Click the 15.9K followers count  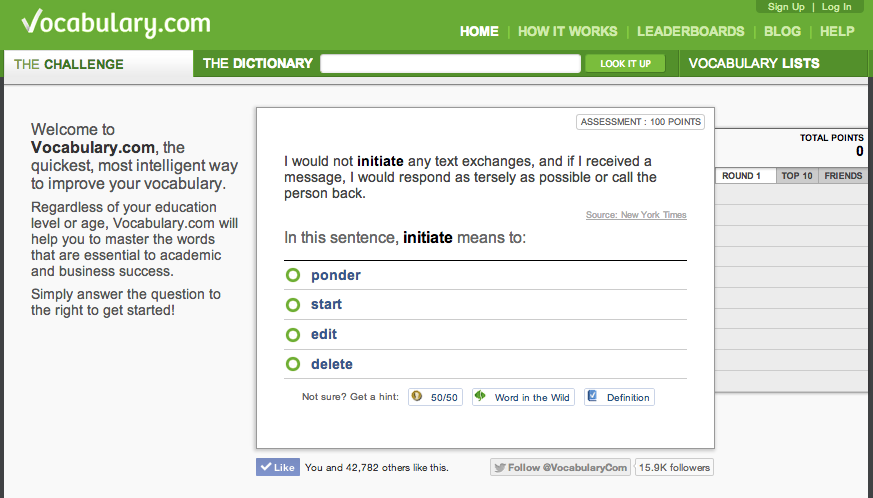point(674,467)
